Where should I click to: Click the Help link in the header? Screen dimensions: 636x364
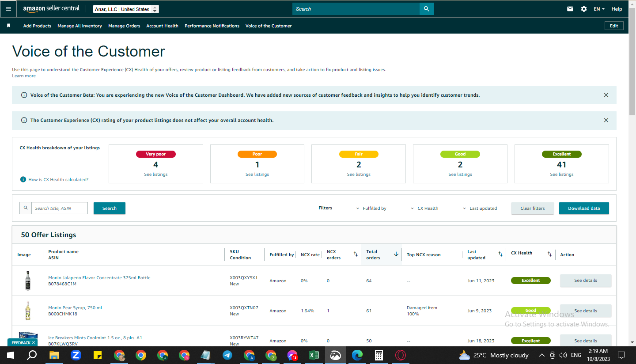tap(617, 9)
